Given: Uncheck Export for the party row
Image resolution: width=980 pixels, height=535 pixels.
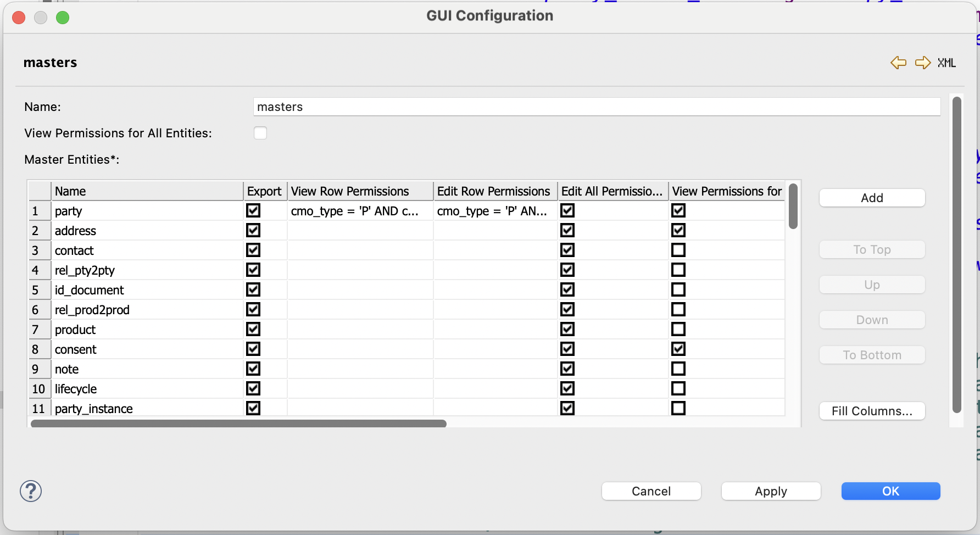Looking at the screenshot, I should pyautogui.click(x=253, y=211).
